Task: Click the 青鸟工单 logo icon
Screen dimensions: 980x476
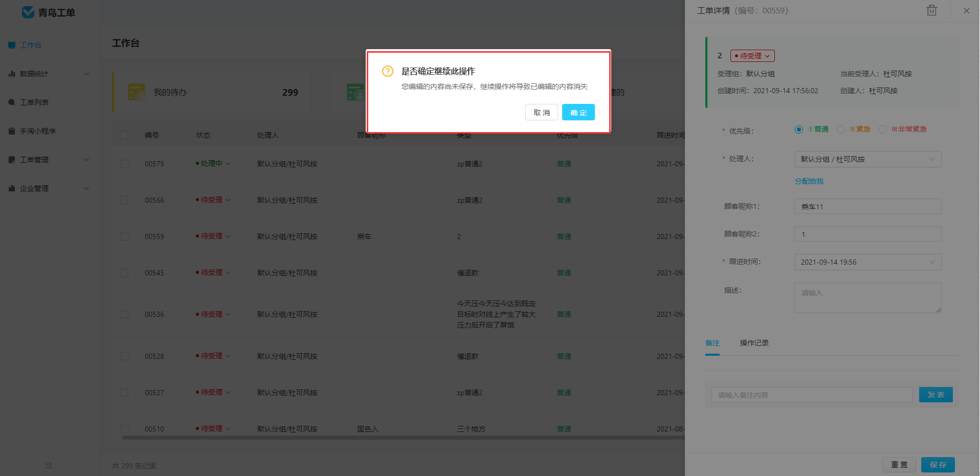Action: tap(28, 12)
